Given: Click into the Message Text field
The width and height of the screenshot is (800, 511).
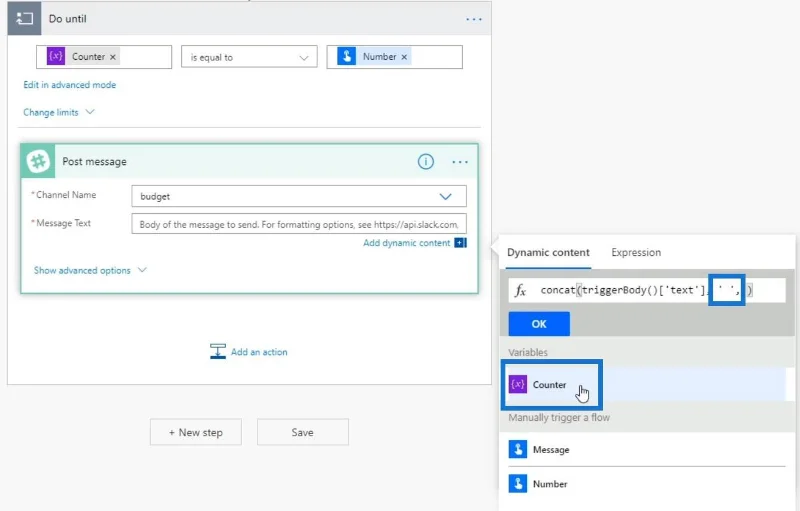Looking at the screenshot, I should 299,224.
